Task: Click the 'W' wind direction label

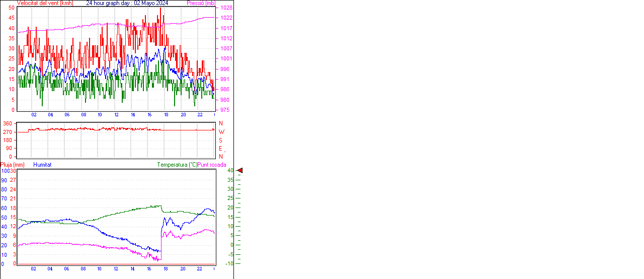Action: click(x=221, y=132)
